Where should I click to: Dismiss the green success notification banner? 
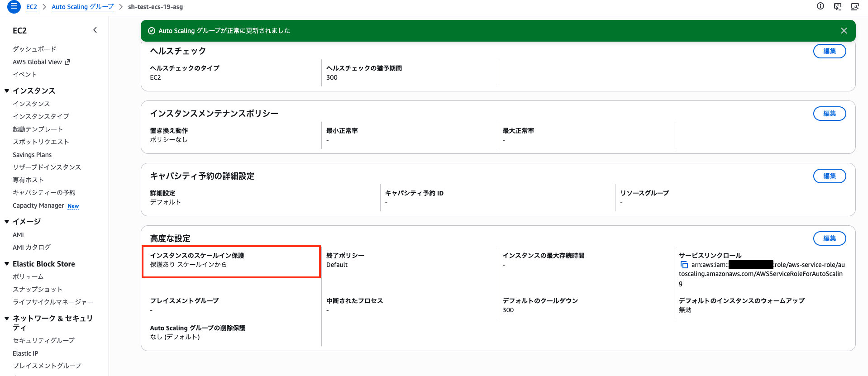click(844, 31)
